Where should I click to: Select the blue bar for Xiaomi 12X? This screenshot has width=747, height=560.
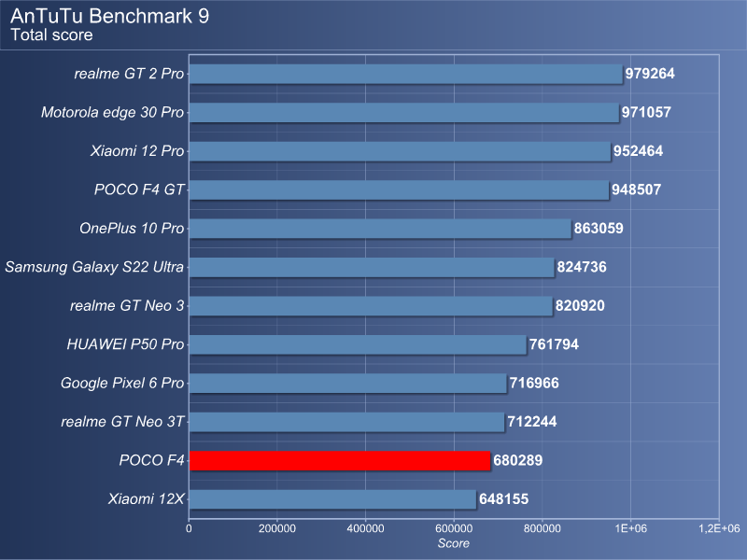point(333,499)
